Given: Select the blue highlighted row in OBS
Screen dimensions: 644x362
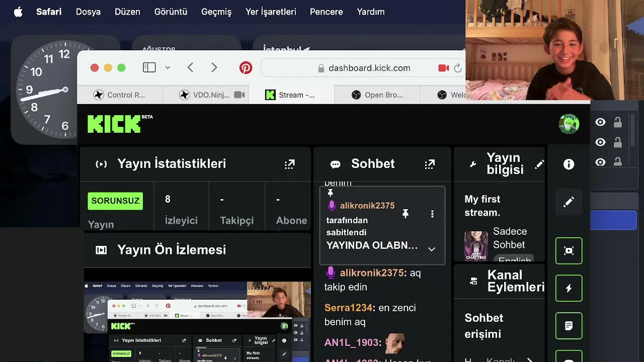Looking at the screenshot, I should pos(613,221).
